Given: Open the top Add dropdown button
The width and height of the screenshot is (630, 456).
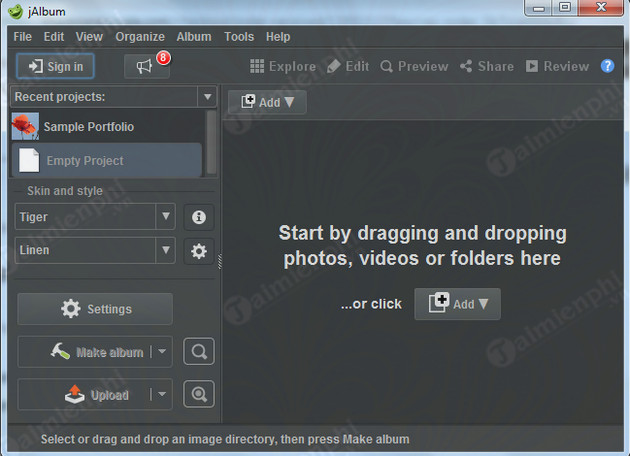Looking at the screenshot, I should 267,102.
